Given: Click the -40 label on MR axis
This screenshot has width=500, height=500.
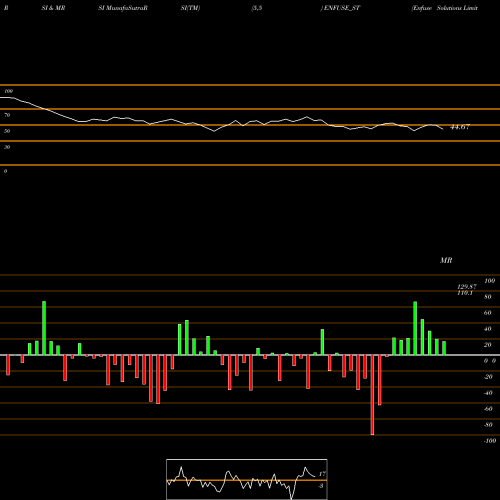Looking at the screenshot, I should (x=488, y=393).
